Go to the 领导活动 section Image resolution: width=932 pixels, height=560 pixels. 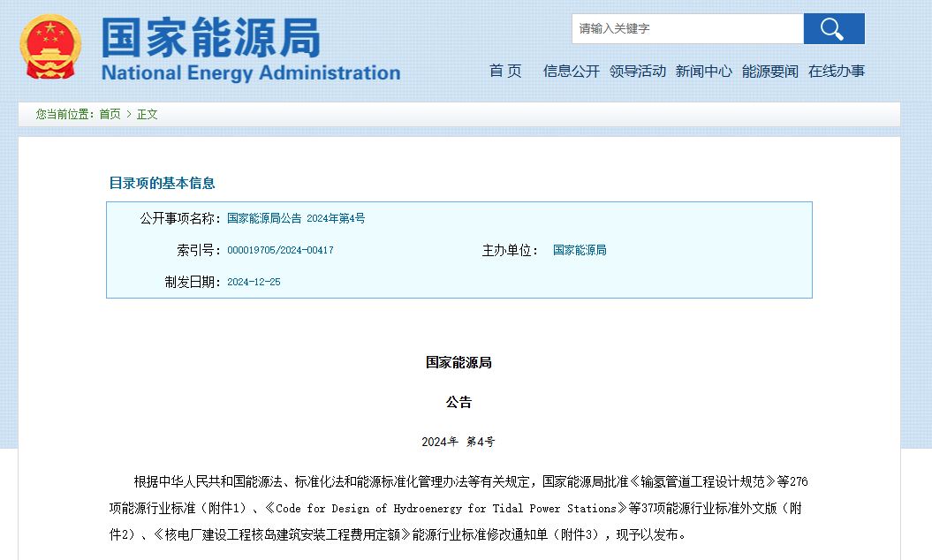(x=637, y=72)
